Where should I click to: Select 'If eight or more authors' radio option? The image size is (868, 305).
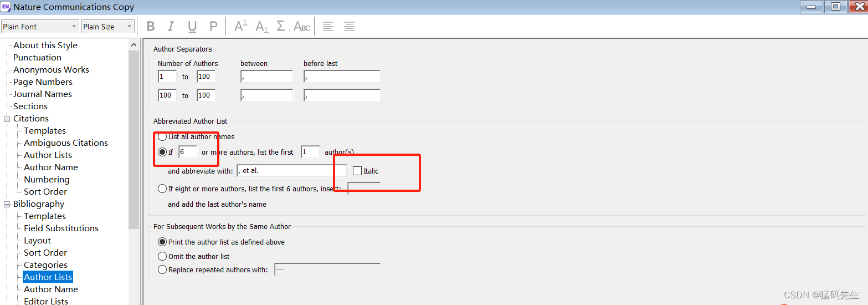162,189
